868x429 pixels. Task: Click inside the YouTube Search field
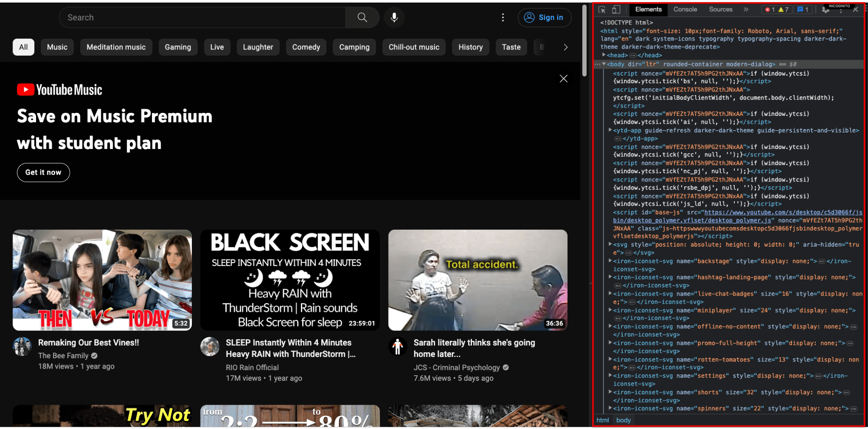pos(203,17)
